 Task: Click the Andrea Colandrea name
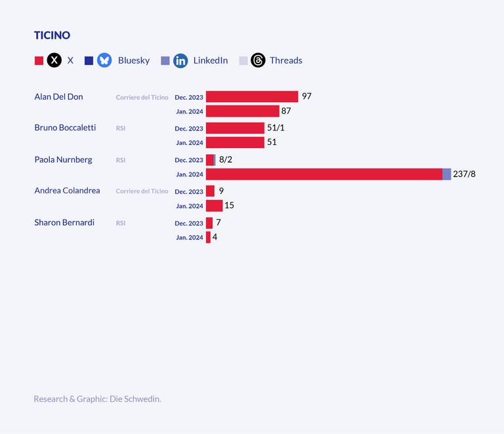coord(67,190)
